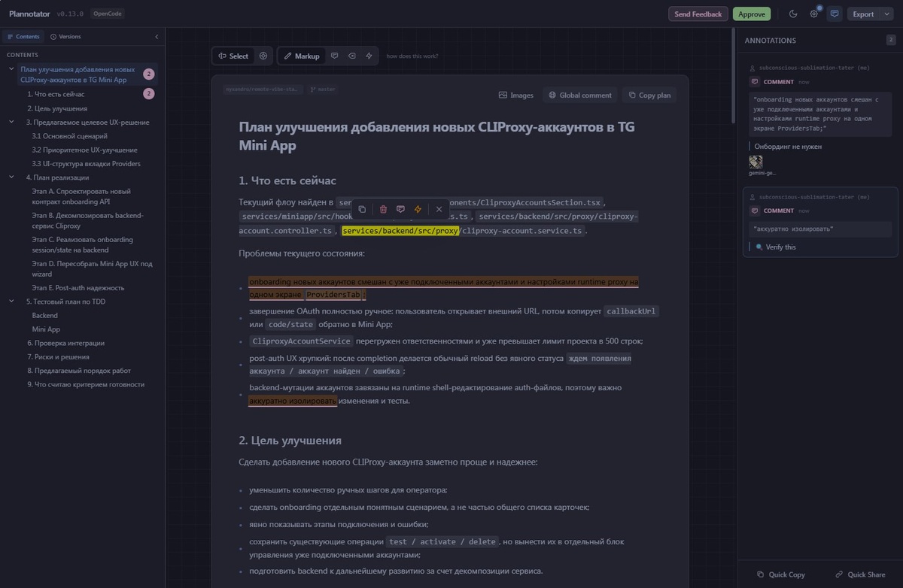Click the 'Онбординг не нужен' comment text
903x588 pixels.
[x=788, y=146]
